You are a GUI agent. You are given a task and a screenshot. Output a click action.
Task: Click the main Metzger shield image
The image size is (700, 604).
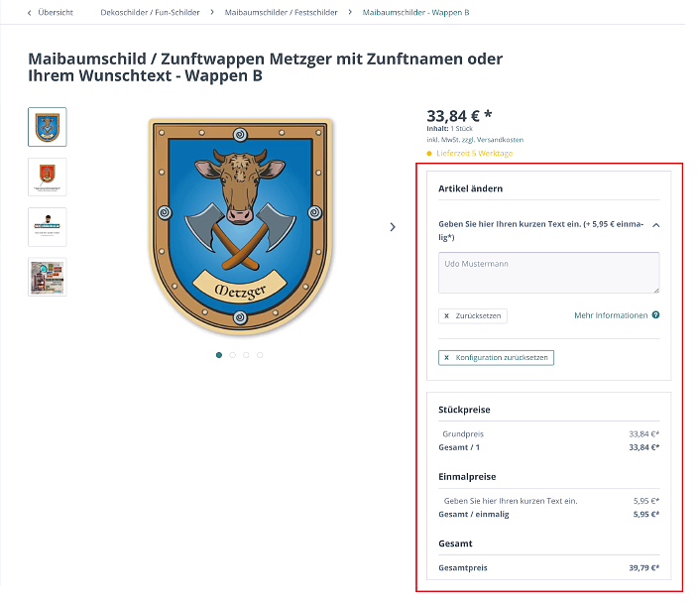point(241,227)
